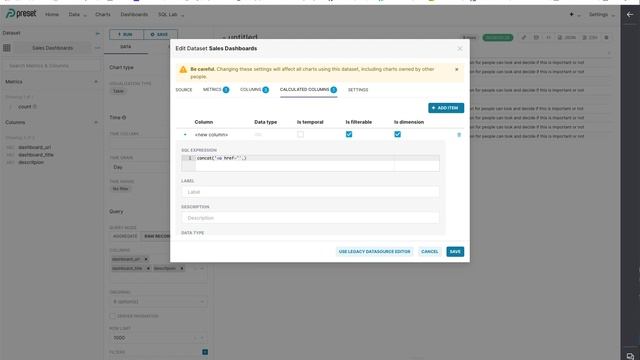
Task: Collapse the Metrics section
Action: (96, 82)
